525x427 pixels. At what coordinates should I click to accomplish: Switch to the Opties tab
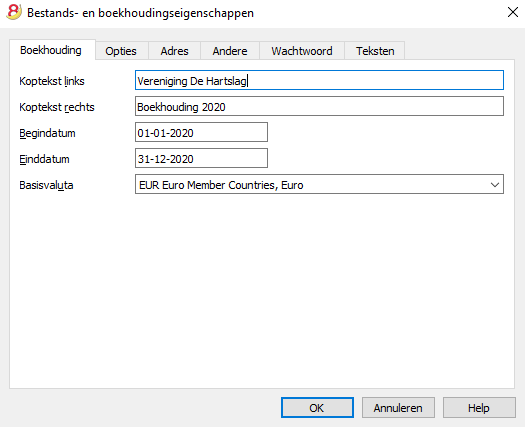pos(121,51)
